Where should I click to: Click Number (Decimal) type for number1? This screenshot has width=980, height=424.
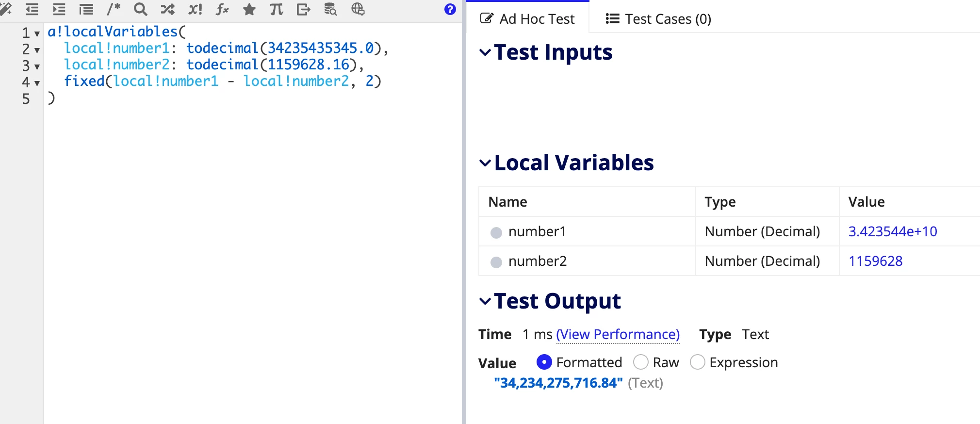point(762,231)
